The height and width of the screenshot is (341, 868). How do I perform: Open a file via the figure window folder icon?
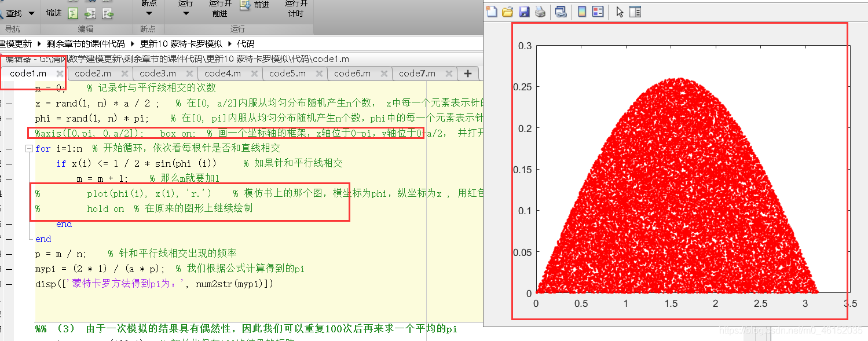[x=507, y=12]
